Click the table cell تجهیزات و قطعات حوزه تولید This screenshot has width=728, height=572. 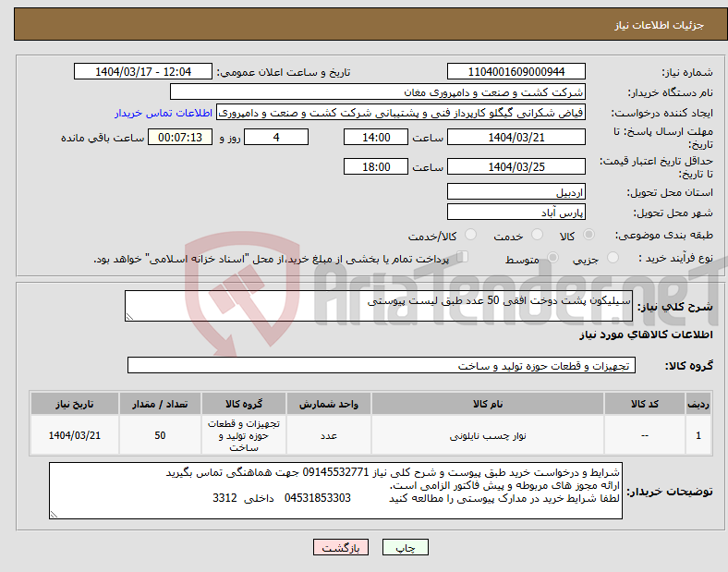[x=244, y=435]
